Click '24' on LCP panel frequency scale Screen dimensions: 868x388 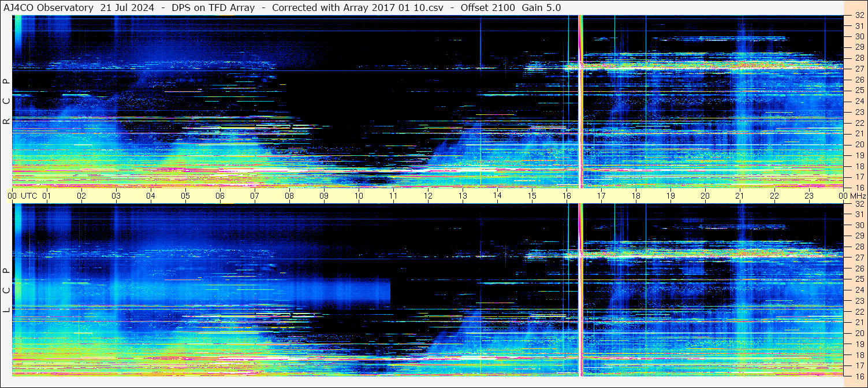coord(859,290)
